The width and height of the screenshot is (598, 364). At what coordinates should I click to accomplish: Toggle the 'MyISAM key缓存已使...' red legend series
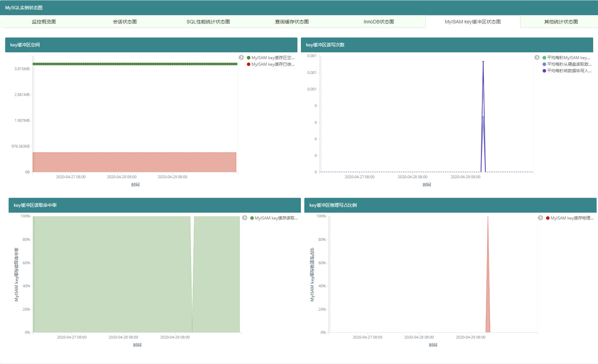271,64
